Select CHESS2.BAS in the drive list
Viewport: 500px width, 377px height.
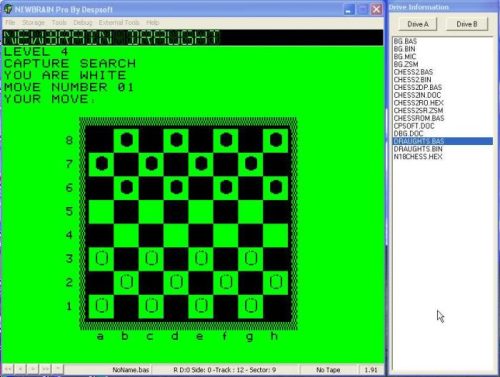pyautogui.click(x=413, y=72)
